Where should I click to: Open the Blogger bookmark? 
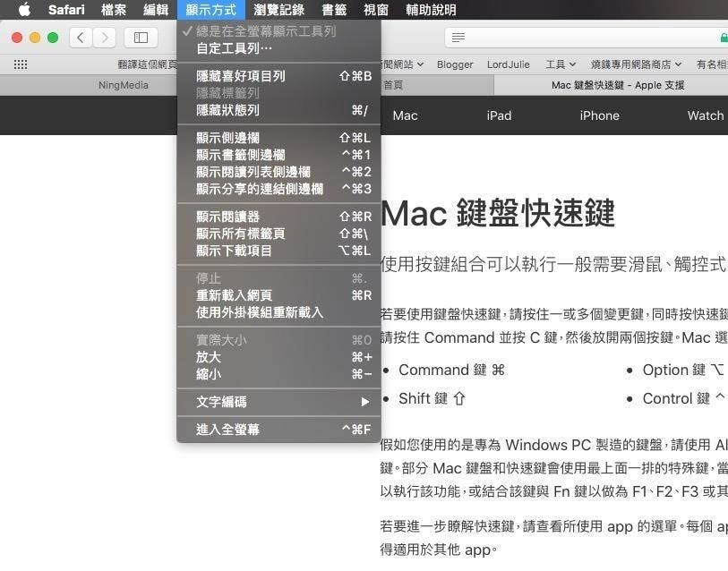(x=455, y=64)
